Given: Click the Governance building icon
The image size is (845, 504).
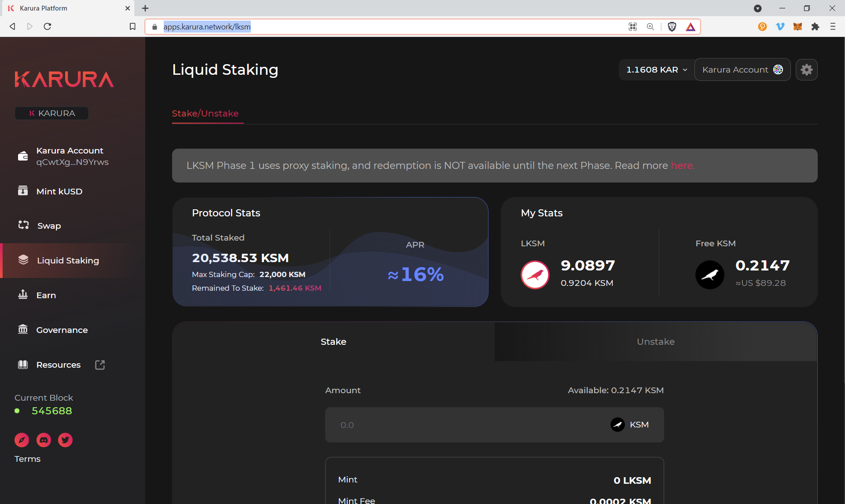Looking at the screenshot, I should pos(23,329).
